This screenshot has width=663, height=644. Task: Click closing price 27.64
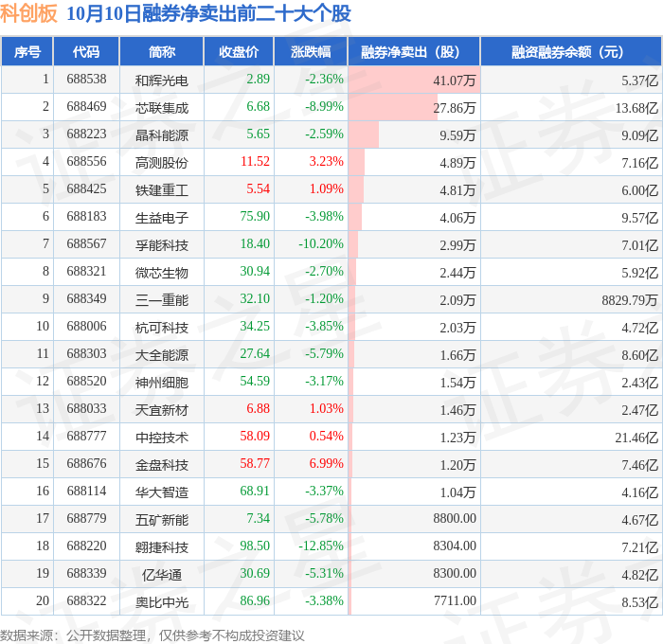(x=255, y=354)
